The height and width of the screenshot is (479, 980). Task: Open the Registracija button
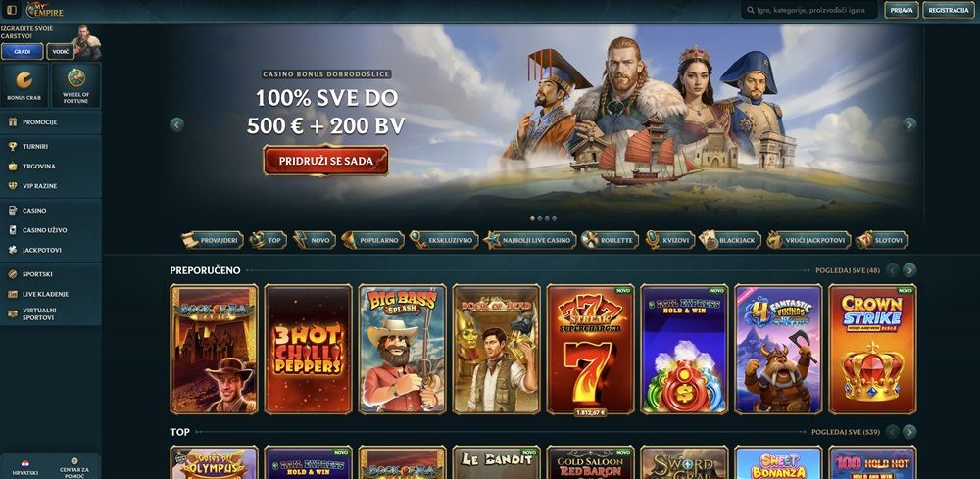[948, 10]
